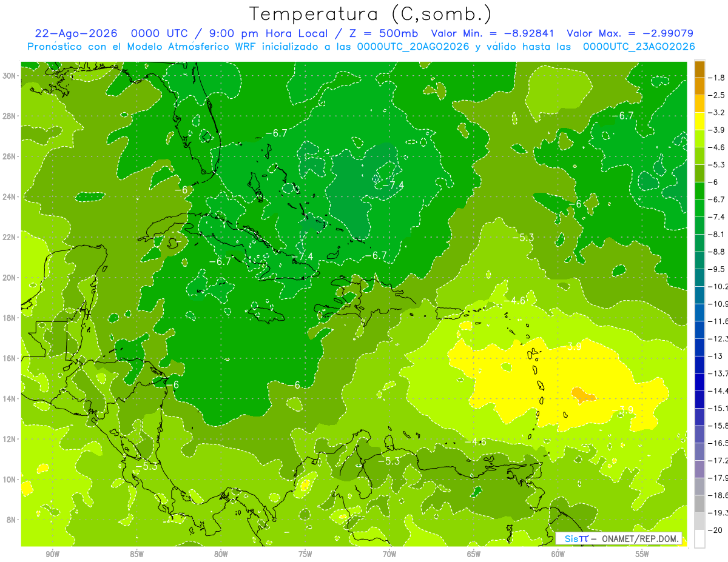Click the 20N latitude tick label
Viewport: 728px width, 562px height.
(x=10, y=278)
